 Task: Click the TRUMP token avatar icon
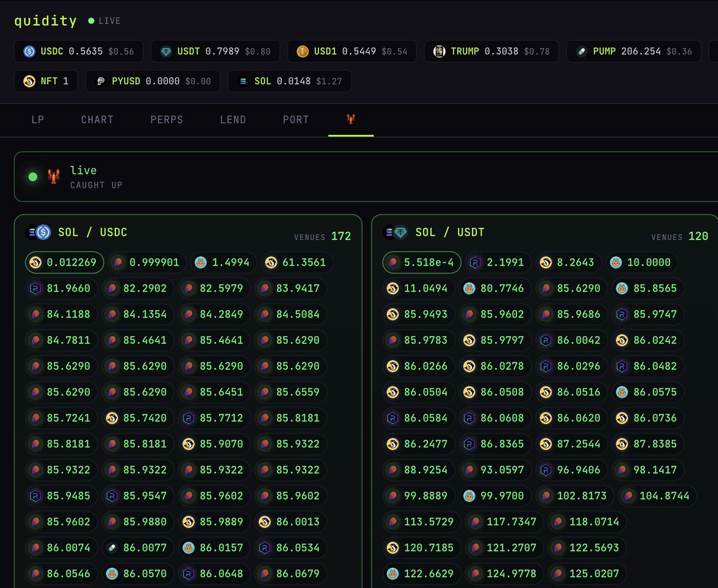(x=440, y=51)
